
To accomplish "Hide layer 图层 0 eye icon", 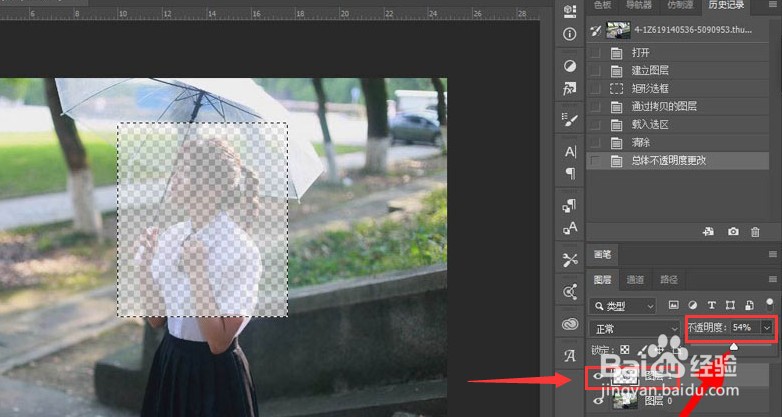I will coord(597,400).
